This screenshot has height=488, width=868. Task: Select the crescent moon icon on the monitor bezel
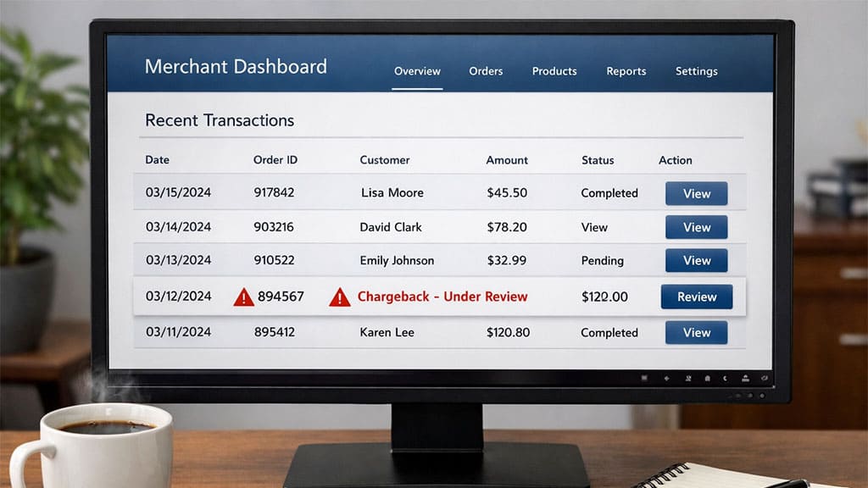coord(726,378)
